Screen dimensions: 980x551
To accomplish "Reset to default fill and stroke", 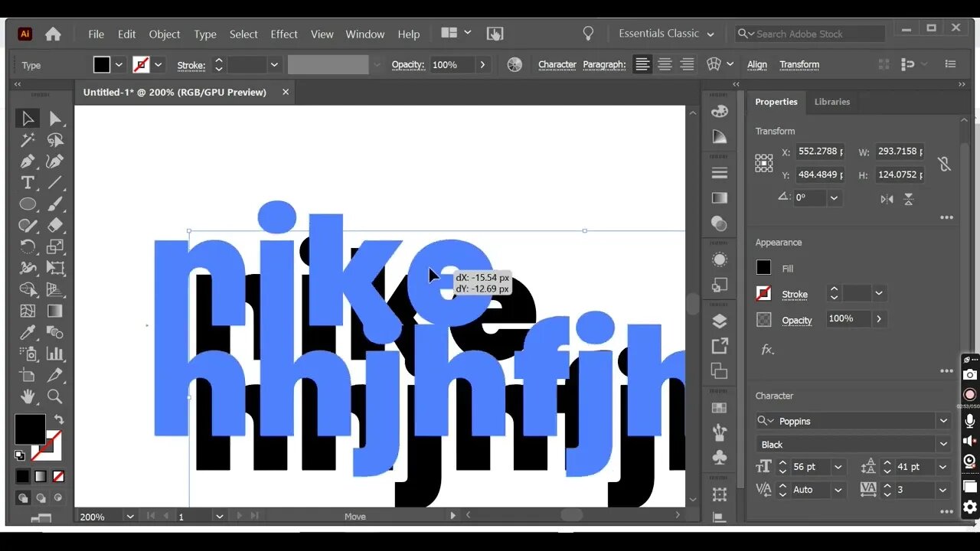I will [20, 455].
